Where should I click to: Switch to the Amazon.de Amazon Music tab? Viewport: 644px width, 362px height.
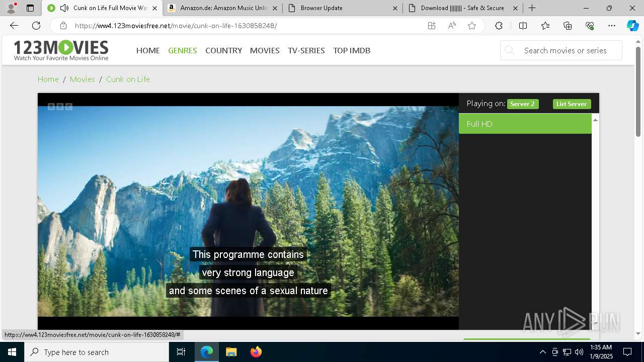[223, 8]
